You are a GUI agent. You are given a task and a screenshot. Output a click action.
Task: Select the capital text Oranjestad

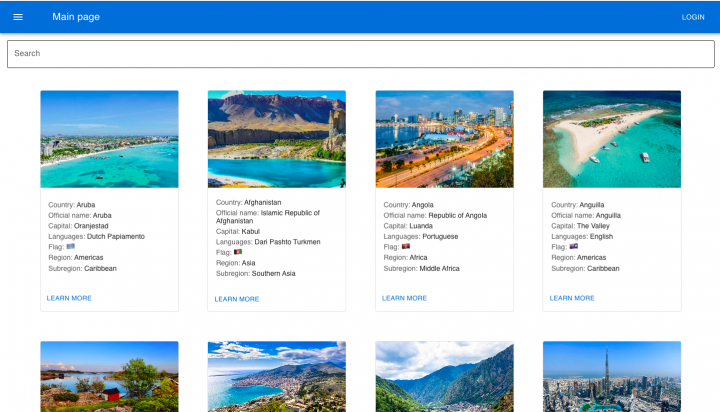point(91,226)
